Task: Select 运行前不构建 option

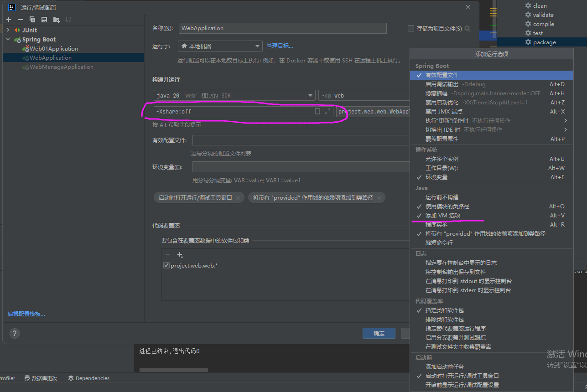Action: [x=492, y=197]
